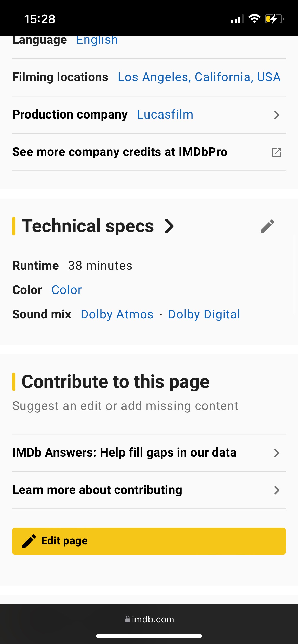298x644 pixels.
Task: Expand Production company row chevron
Action: tap(277, 115)
